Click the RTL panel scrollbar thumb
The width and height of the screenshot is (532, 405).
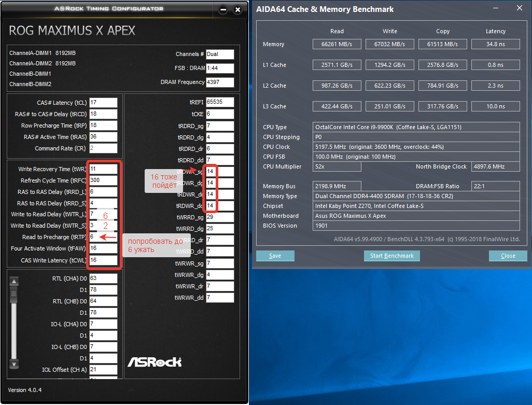[x=14, y=295]
